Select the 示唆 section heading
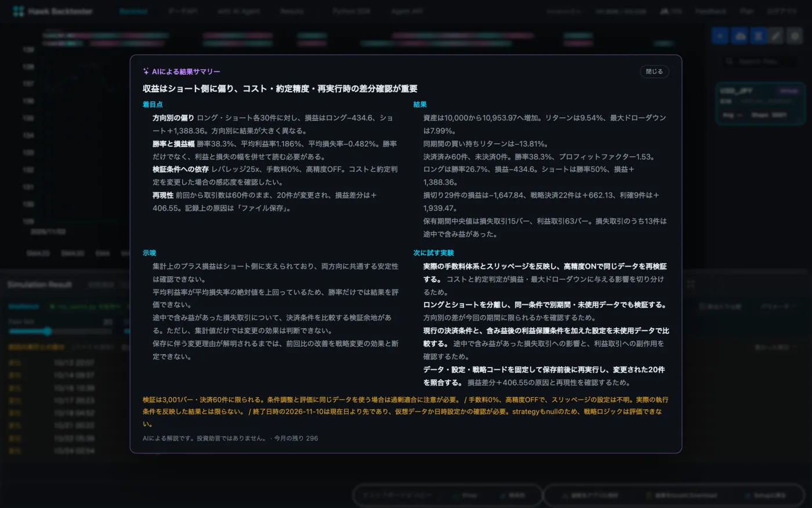Viewport: 812px width, 508px height. (149, 253)
